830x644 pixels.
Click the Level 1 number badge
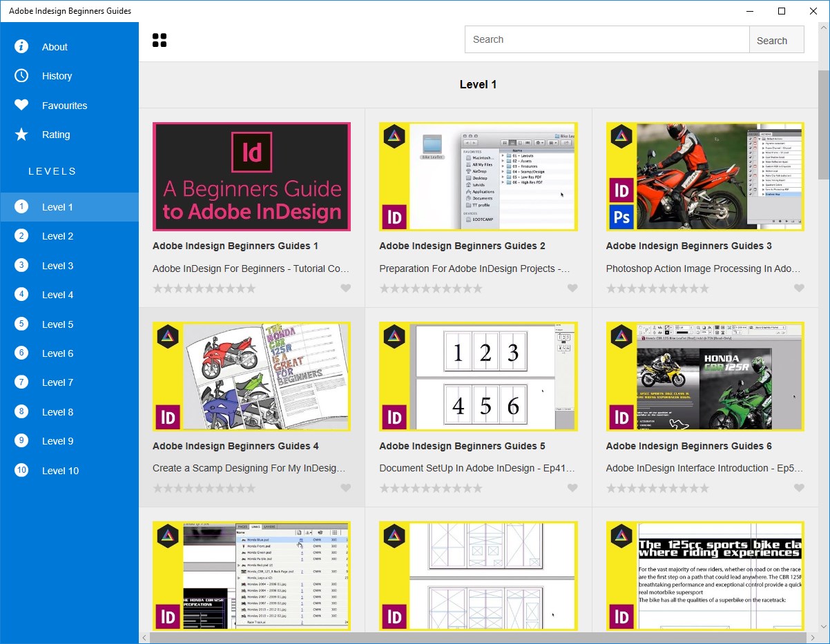(21, 206)
